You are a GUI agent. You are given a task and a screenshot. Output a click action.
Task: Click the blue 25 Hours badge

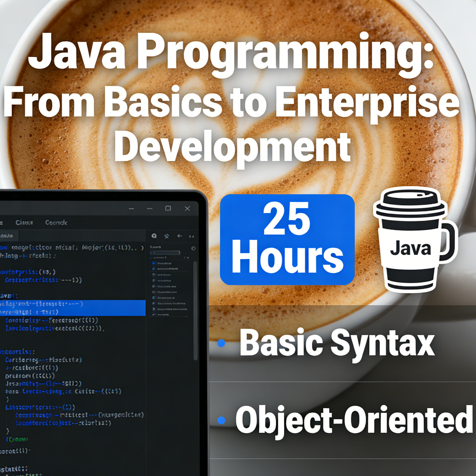[287, 239]
